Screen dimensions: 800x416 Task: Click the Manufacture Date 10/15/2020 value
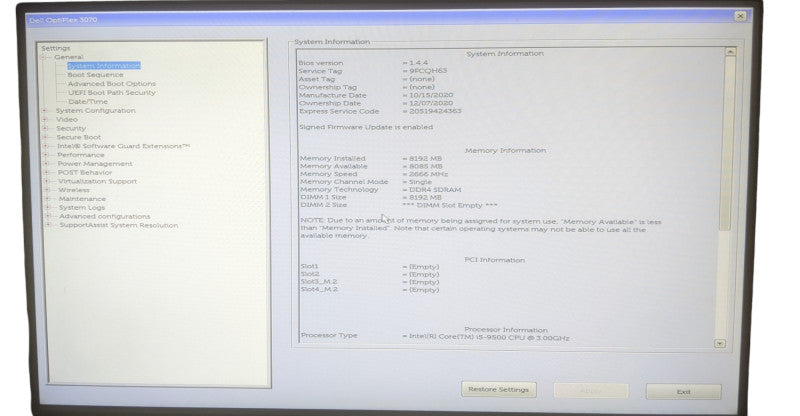(x=431, y=95)
